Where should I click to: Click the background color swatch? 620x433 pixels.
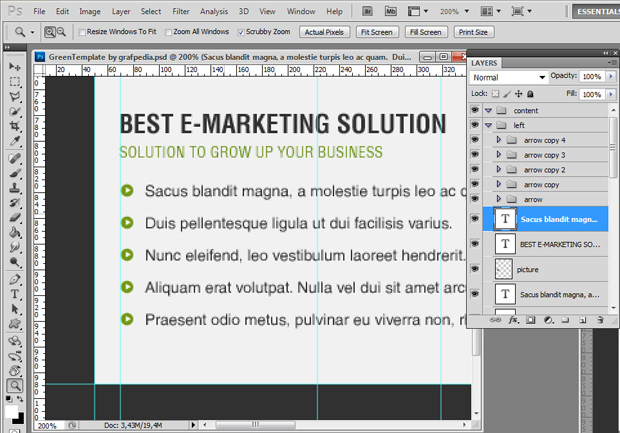click(21, 420)
